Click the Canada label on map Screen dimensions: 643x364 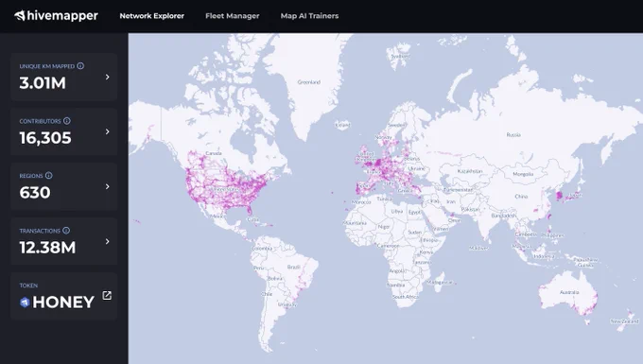214,153
